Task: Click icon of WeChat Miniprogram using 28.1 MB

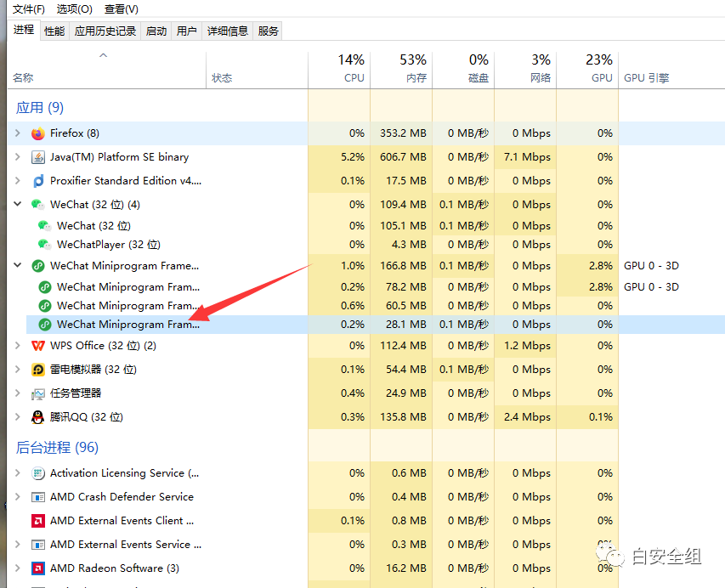Action: pos(45,325)
